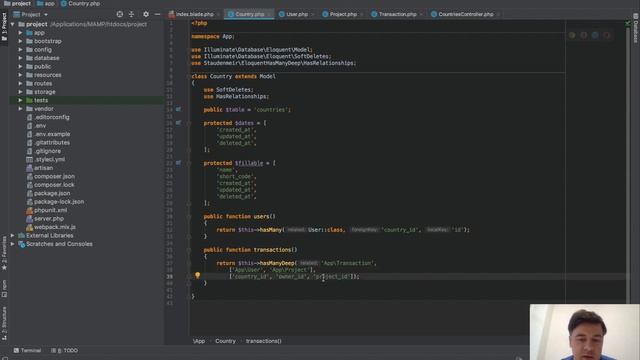Open the Structure tool window

pyautogui.click(x=4, y=323)
